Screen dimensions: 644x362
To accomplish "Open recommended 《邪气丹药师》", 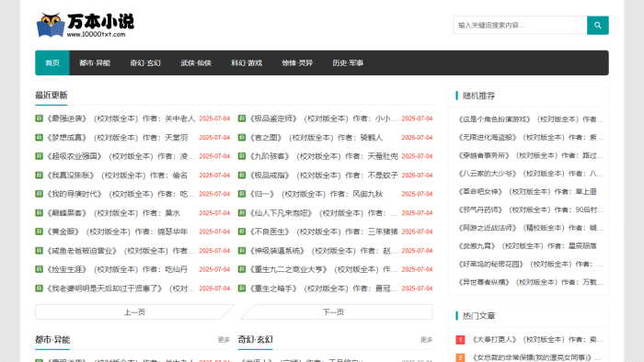I will coord(530,209).
